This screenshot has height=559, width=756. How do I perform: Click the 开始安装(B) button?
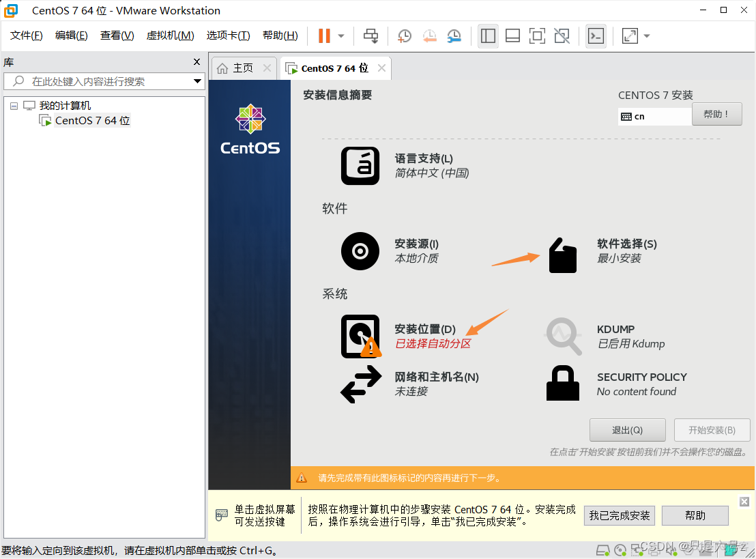(x=712, y=430)
